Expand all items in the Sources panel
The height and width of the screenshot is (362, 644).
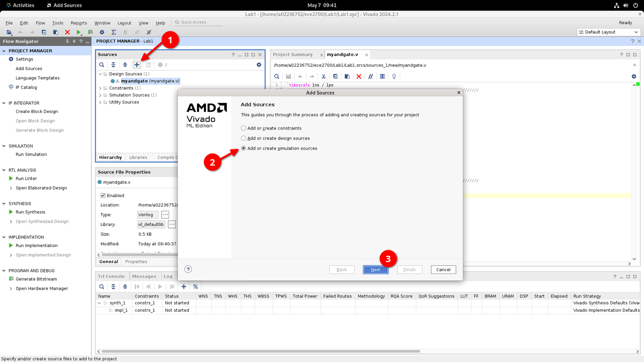[125, 65]
